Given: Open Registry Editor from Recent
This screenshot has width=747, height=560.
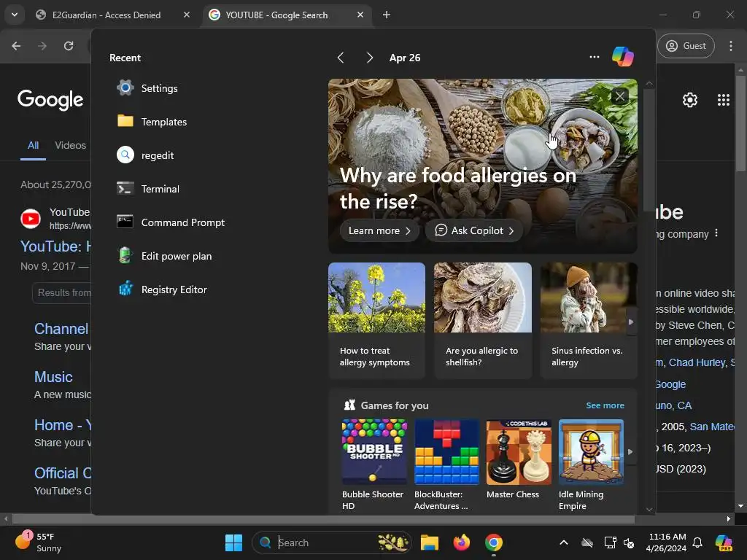Looking at the screenshot, I should [x=162, y=289].
